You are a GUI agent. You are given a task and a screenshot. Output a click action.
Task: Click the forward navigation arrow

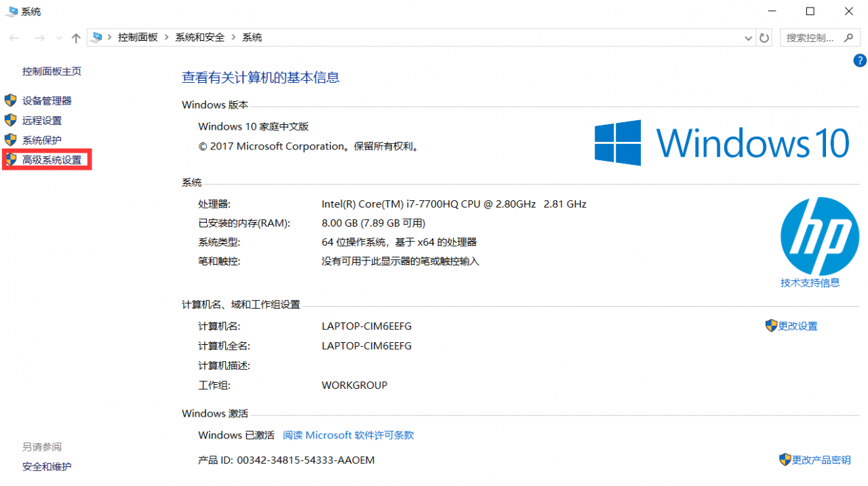pyautogui.click(x=39, y=38)
